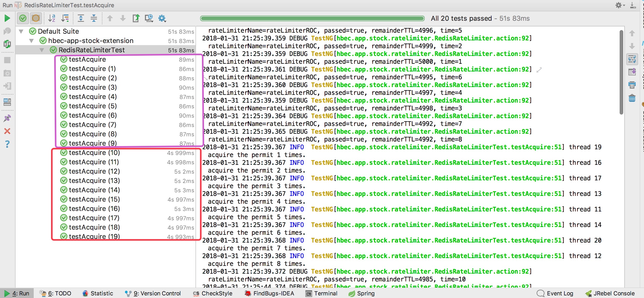Open the test history icon
This screenshot has width=644, height=298.
[x=149, y=18]
